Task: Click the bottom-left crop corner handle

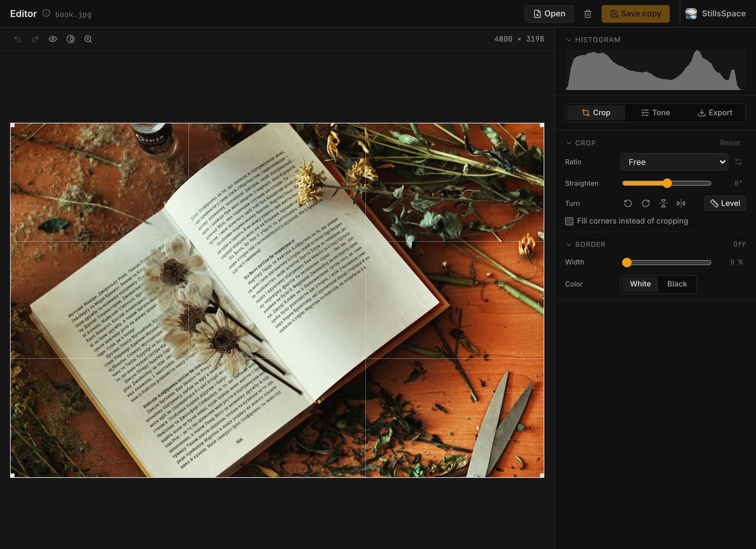Action: [x=12, y=475]
